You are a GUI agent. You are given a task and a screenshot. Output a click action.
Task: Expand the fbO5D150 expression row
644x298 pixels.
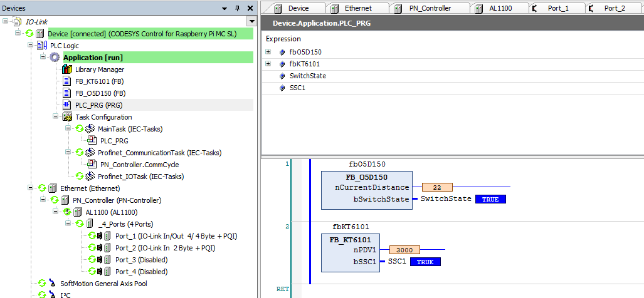[x=268, y=52]
